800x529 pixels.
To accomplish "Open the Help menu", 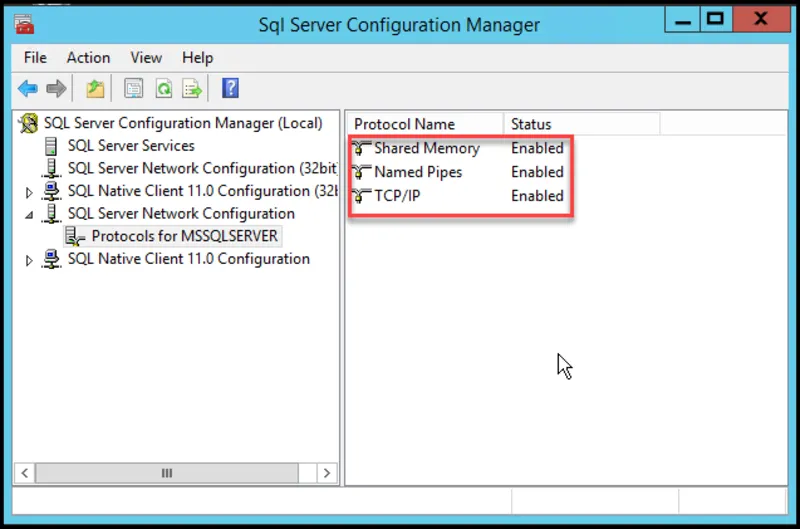I will (197, 58).
